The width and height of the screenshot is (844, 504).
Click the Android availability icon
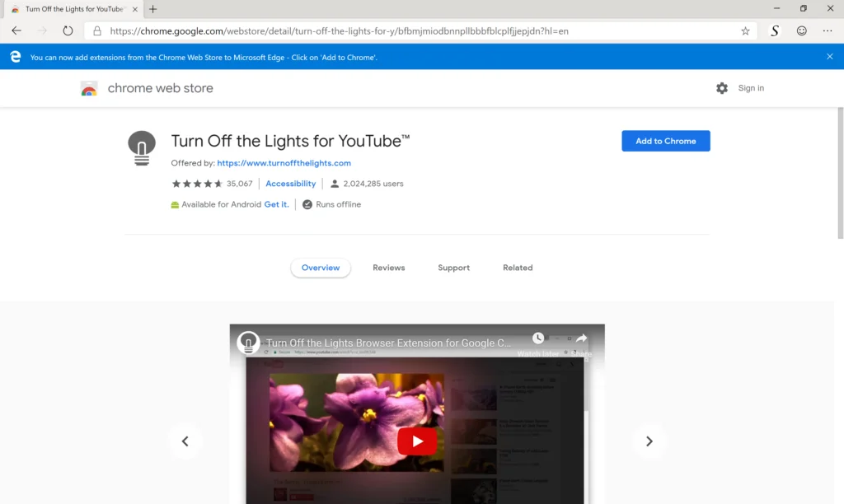175,204
